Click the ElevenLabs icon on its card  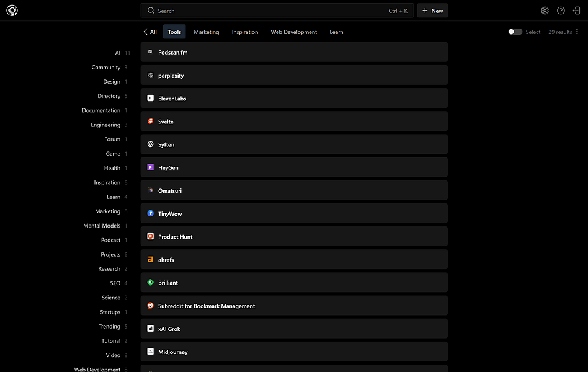[x=149, y=98]
